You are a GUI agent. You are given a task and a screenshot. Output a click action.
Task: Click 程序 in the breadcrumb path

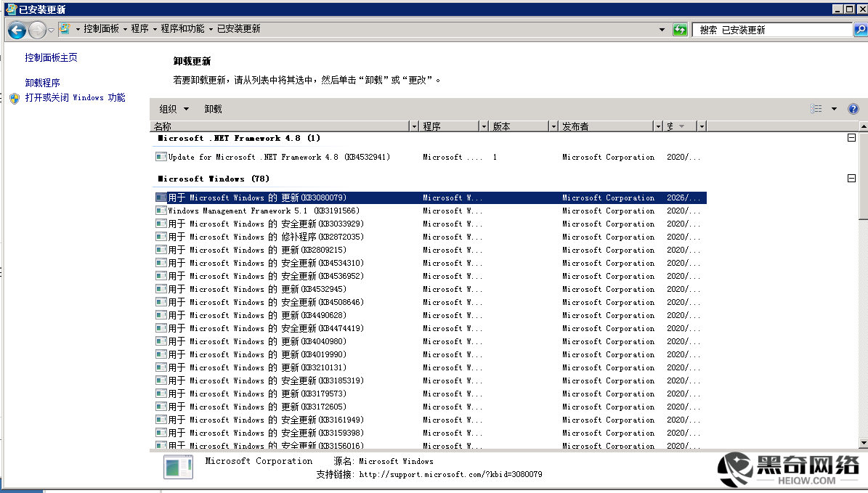click(140, 29)
